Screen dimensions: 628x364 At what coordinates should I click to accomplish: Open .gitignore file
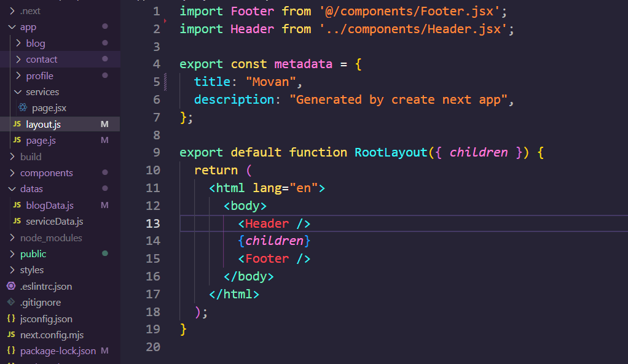[x=41, y=303]
